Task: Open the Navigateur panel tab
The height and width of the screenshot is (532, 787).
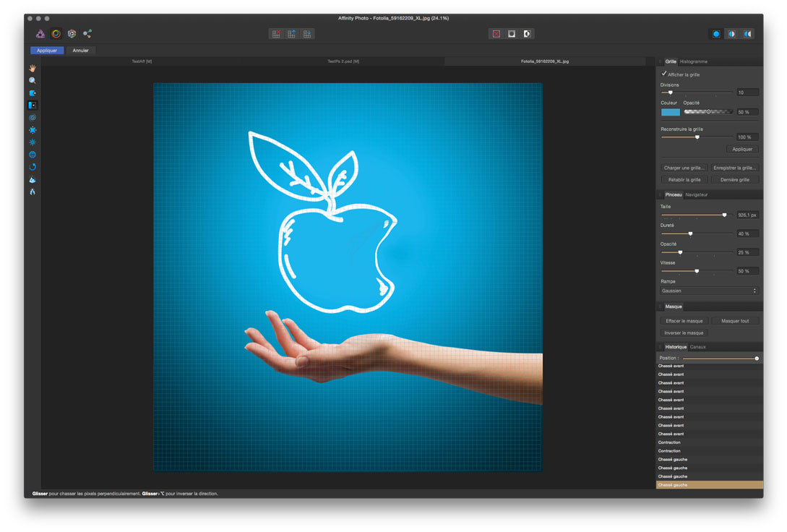Action: [x=696, y=194]
